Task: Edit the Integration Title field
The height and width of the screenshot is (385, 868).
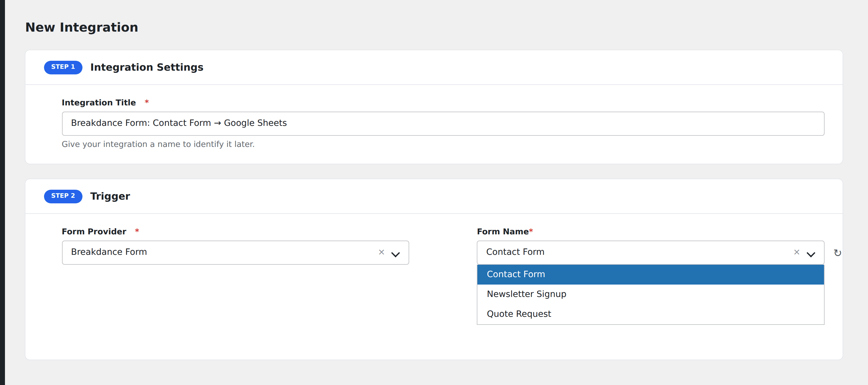Action: 443,123
